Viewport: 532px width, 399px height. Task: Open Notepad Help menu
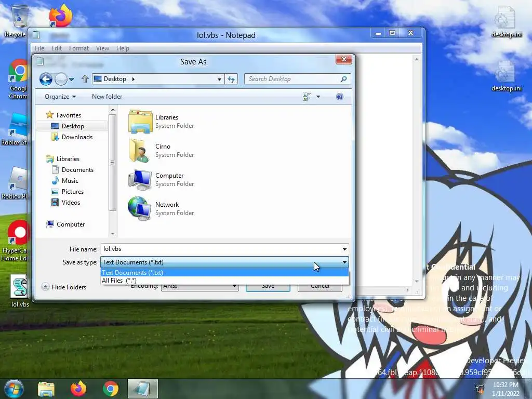coord(123,48)
